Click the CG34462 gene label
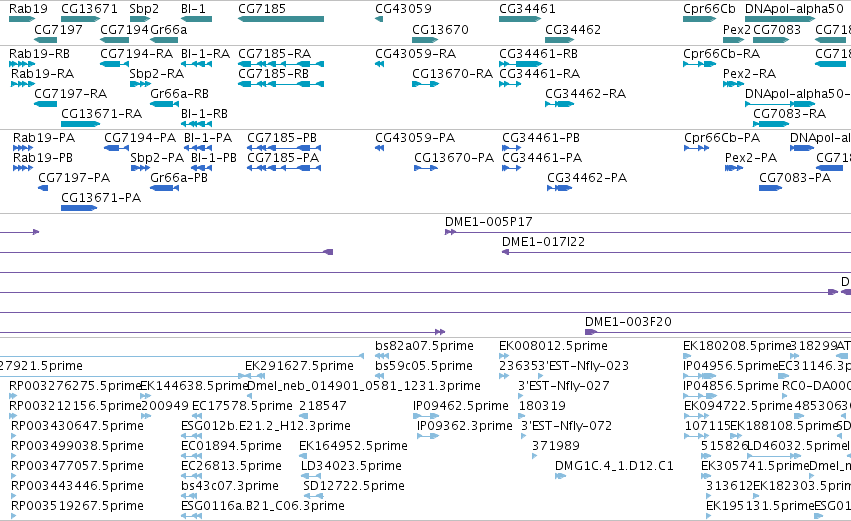The image size is (851, 521). [x=573, y=29]
